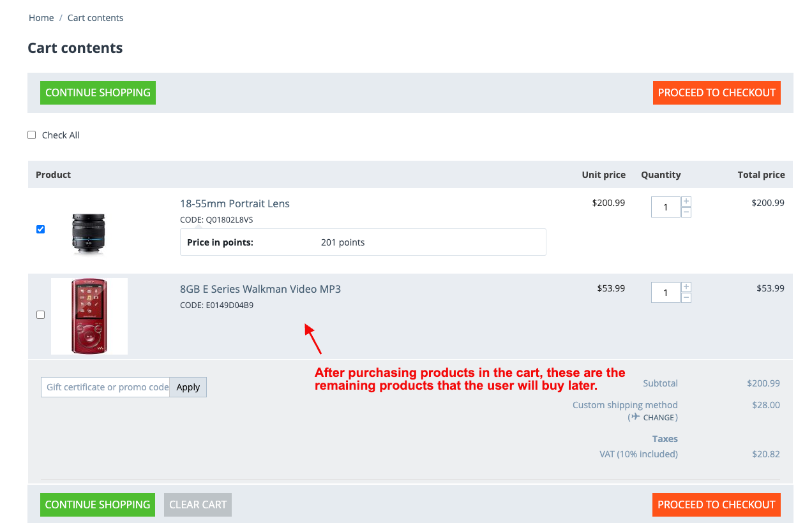Open the black camera lens thumbnail

[x=89, y=233]
